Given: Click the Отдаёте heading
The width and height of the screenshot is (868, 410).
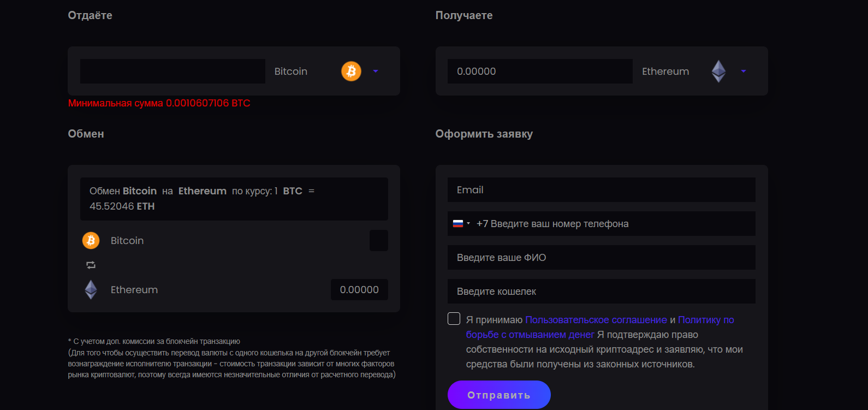Looking at the screenshot, I should (90, 15).
